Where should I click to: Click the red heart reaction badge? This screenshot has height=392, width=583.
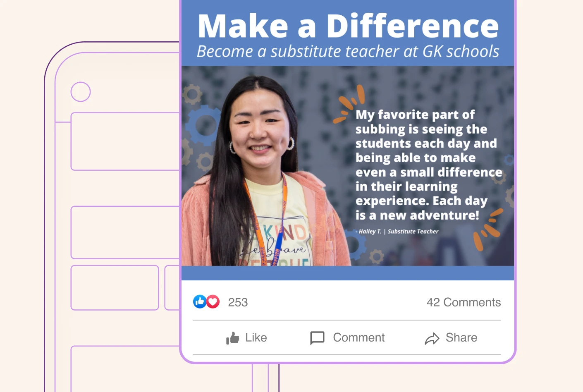click(x=213, y=302)
